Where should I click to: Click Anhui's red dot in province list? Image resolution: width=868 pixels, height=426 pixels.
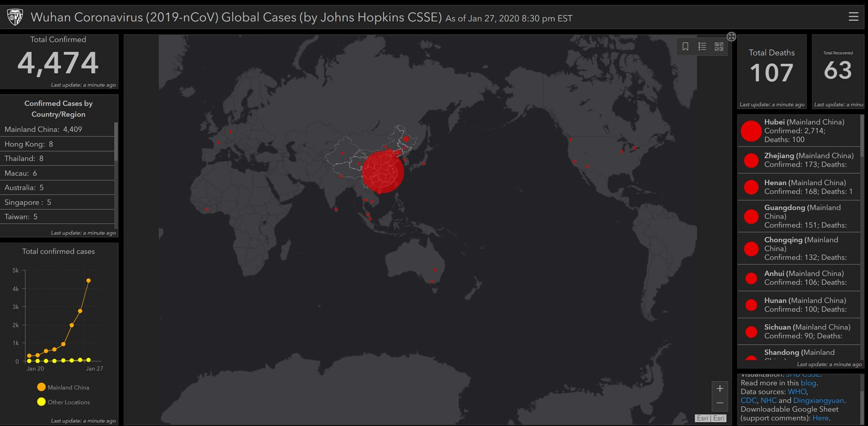(x=751, y=278)
